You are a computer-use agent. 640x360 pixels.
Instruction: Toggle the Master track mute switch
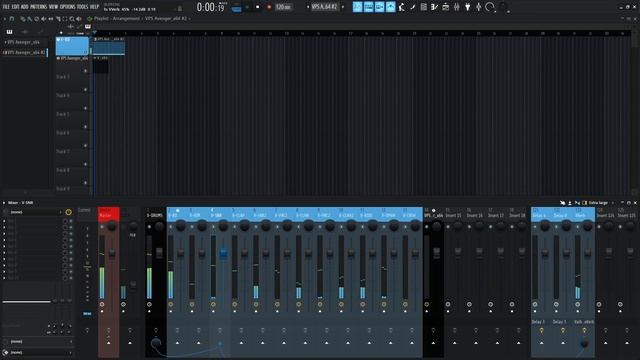[x=102, y=227]
